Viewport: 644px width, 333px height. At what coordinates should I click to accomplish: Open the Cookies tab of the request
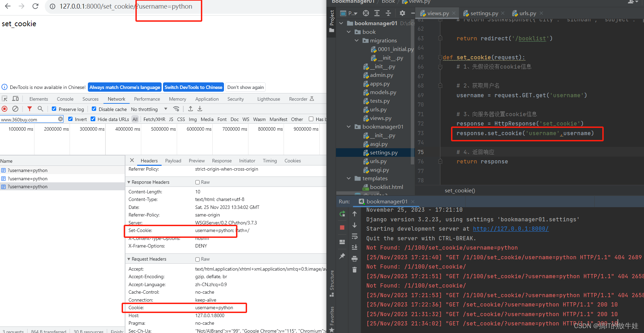tap(293, 161)
